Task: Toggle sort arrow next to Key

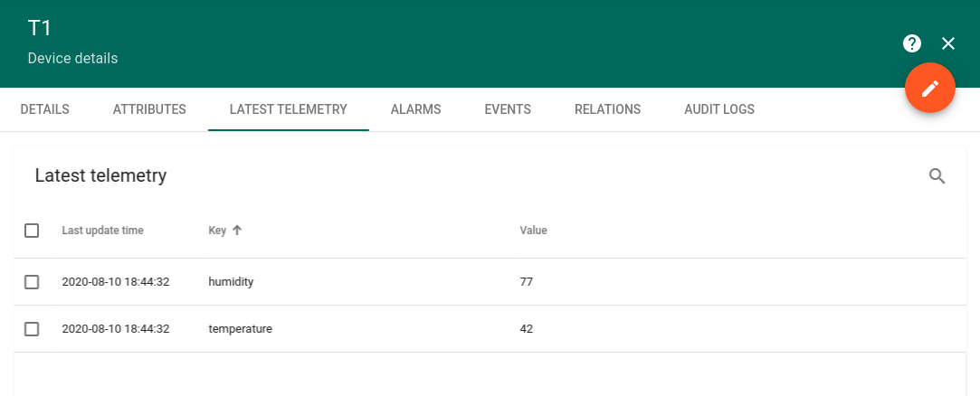Action: click(237, 230)
